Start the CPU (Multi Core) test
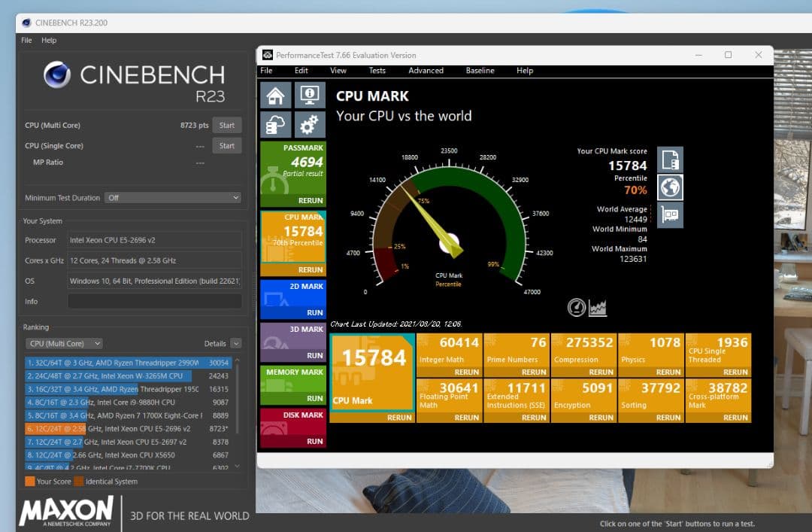812x532 pixels. pos(226,126)
